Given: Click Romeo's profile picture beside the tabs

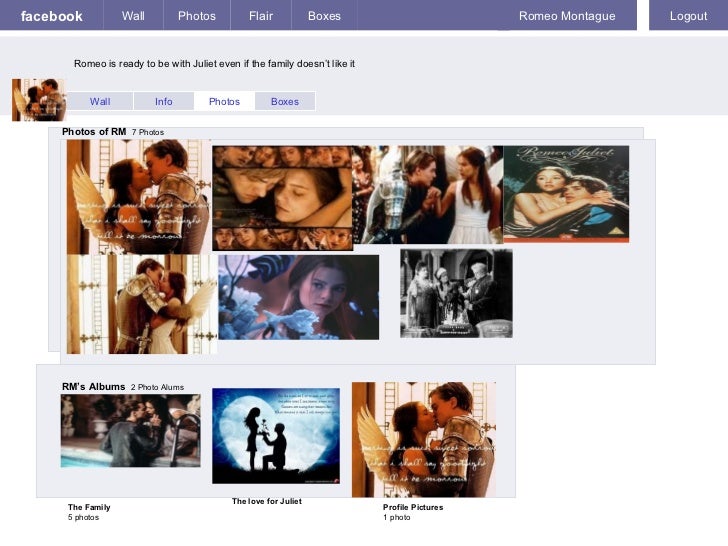Looking at the screenshot, I should [39, 100].
